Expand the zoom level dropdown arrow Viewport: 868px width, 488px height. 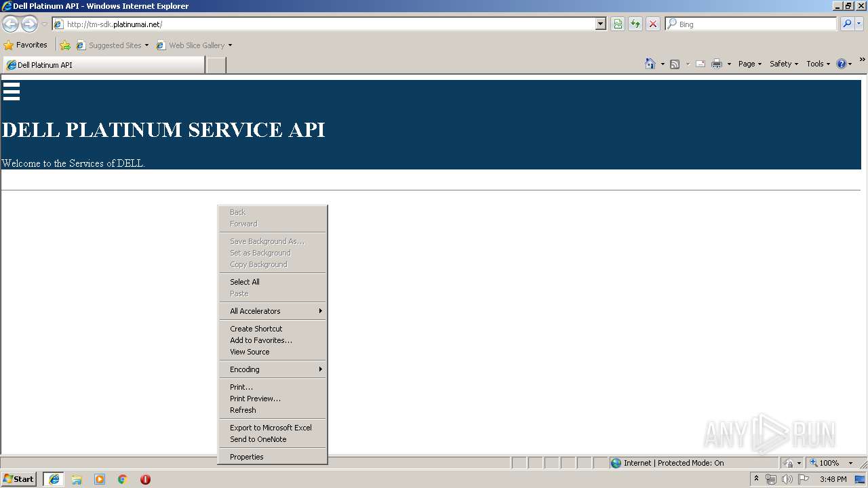[x=850, y=463]
